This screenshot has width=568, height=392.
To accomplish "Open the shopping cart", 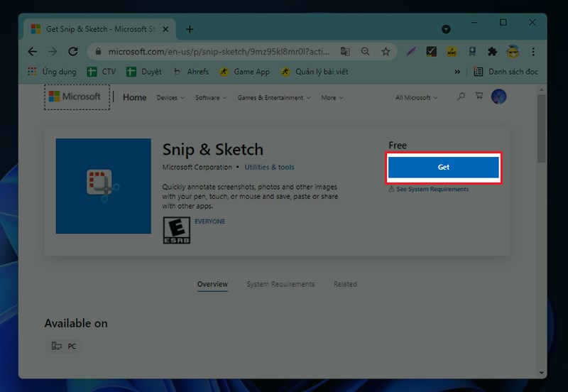I will point(479,96).
